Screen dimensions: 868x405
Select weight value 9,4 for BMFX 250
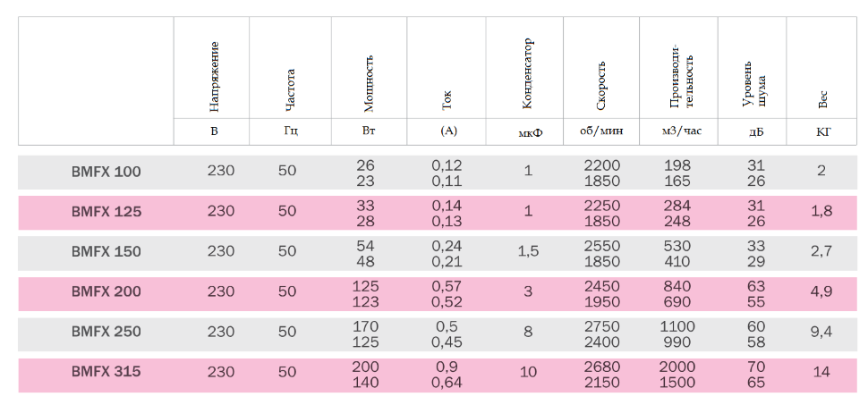(x=821, y=332)
